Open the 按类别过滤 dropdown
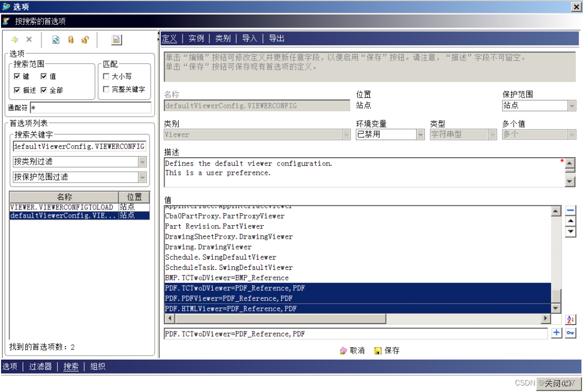This screenshot has width=583, height=392. point(141,161)
